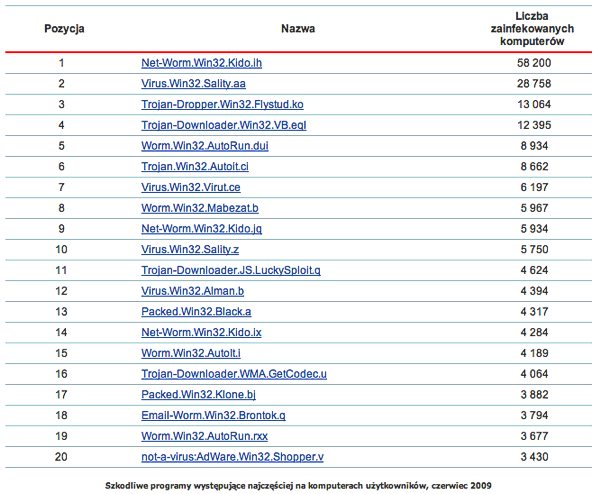
Task: Select the value 4 317
Action: click(534, 311)
